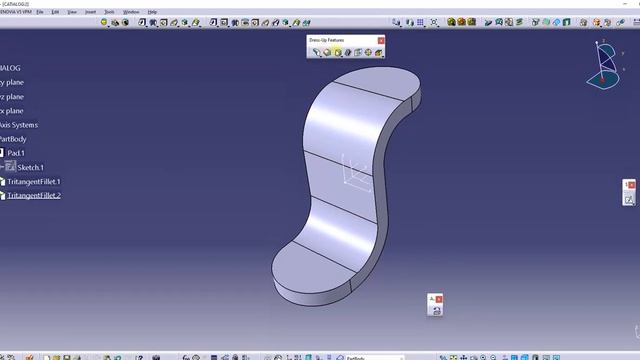Click the yellow sphere icon in top toolbar
Viewport: 640px width, 360px height.
(104, 22)
